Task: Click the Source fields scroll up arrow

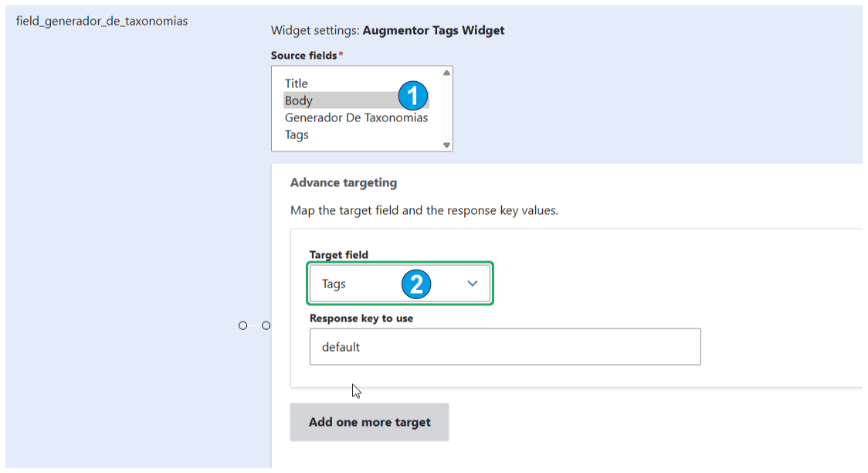Action: point(446,73)
